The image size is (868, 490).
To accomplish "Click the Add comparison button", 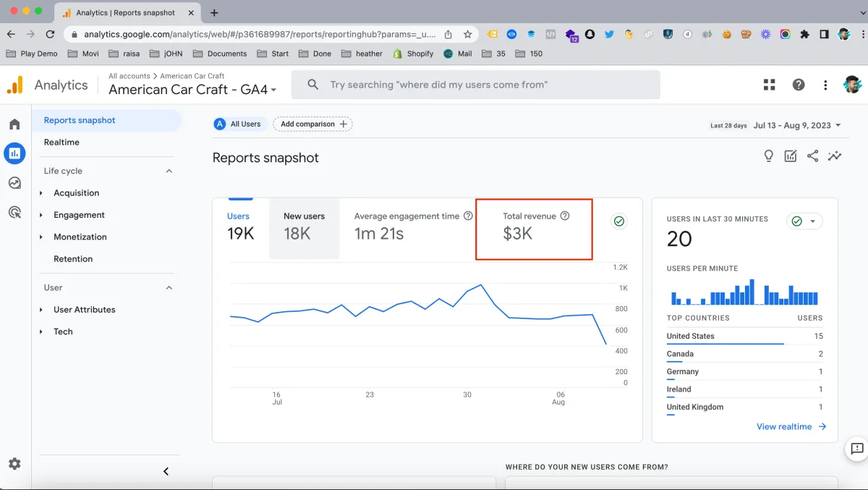I will (312, 124).
